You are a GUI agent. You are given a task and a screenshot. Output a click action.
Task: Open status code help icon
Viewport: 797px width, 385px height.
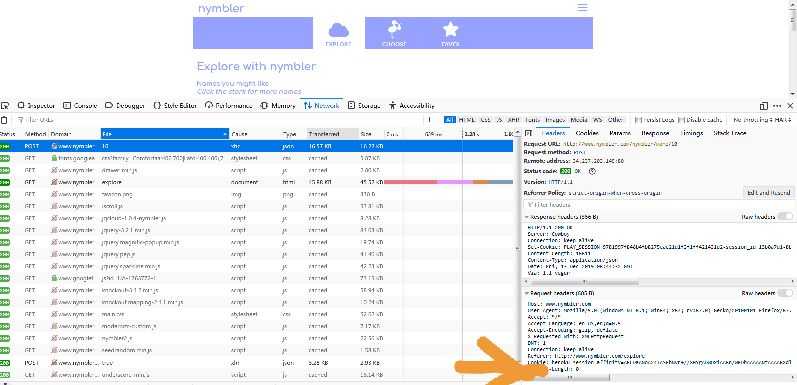(x=592, y=172)
